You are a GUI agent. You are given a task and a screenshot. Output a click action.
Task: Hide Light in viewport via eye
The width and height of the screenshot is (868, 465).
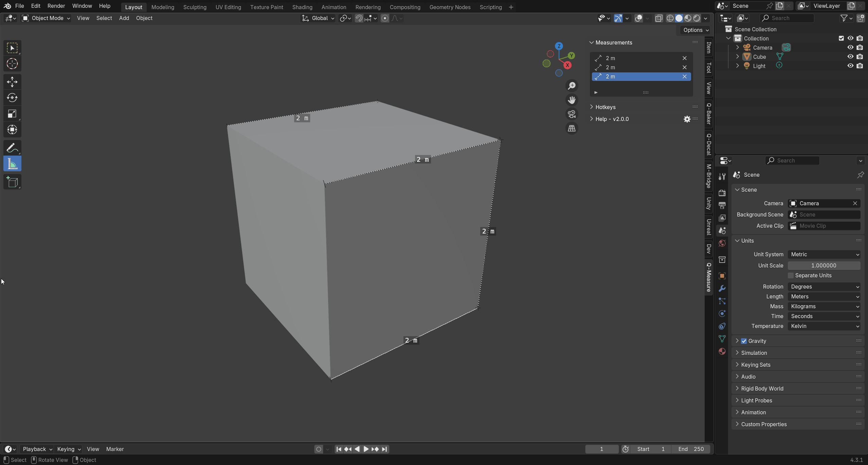[x=850, y=66]
